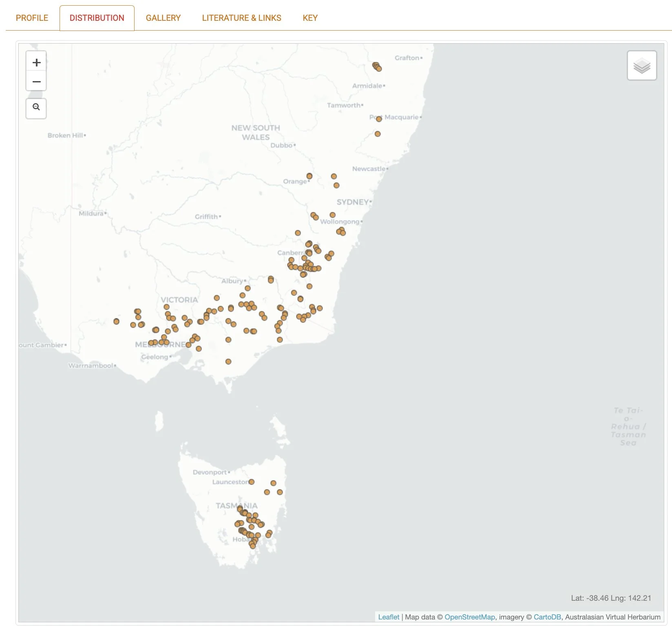Open the Gallery tab
This screenshot has width=672, height=626.
(x=163, y=18)
